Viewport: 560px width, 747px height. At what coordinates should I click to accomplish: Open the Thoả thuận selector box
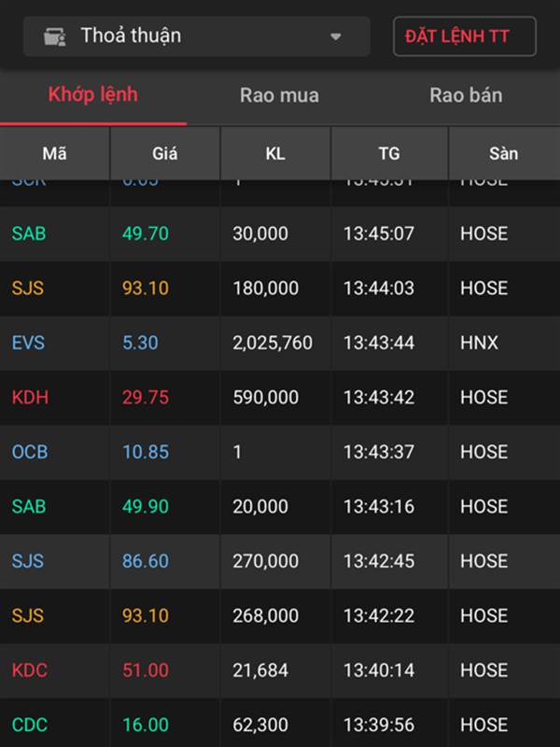[196, 36]
